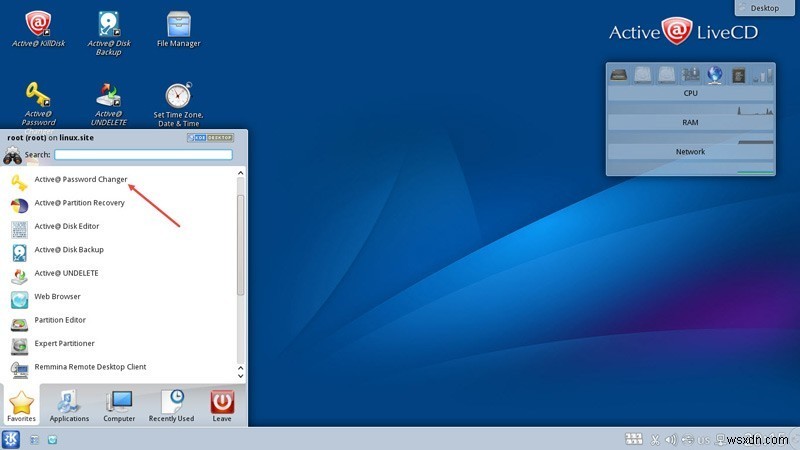
Task: Open Expert Partitioner menu entry
Action: [120, 344]
